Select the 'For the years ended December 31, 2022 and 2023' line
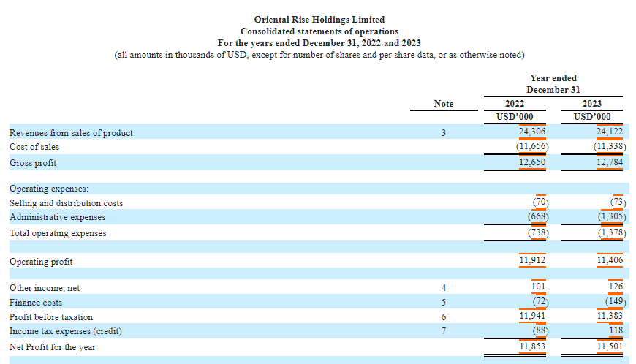 point(319,43)
